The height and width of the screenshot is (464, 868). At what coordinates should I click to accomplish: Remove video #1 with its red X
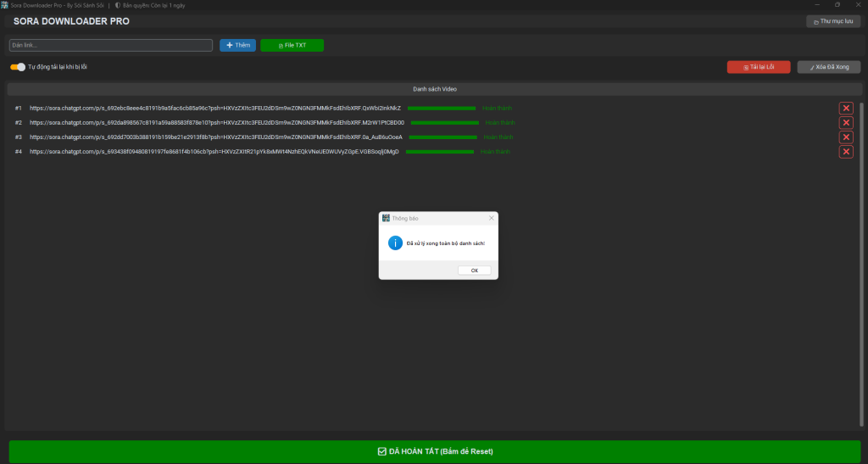tap(846, 108)
